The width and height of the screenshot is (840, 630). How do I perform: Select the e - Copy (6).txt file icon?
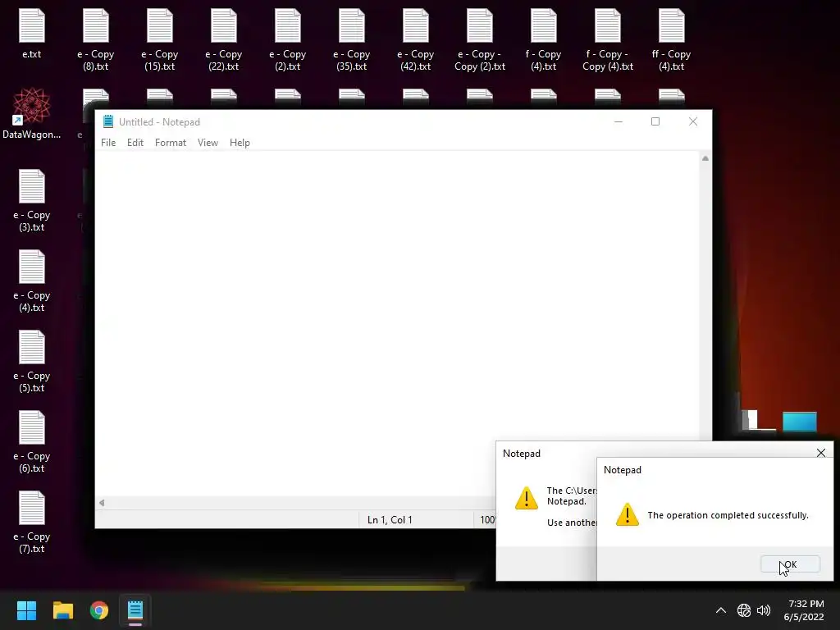[32, 427]
